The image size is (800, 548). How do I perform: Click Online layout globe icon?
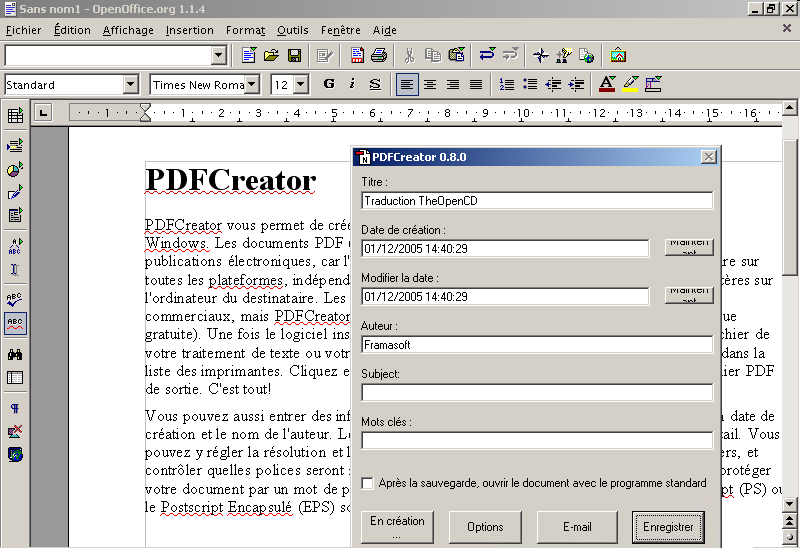point(15,455)
